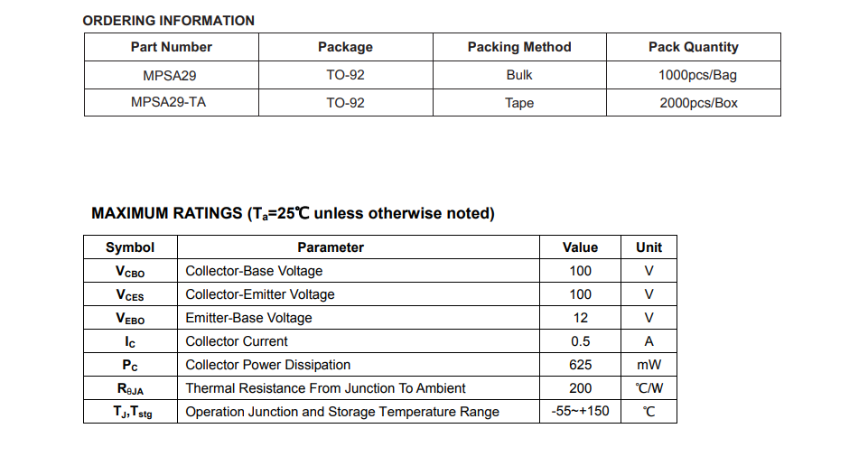Screen dimensions: 868x475
Task: Select the Collector-Base Voltage parameter text
Action: (x=254, y=271)
